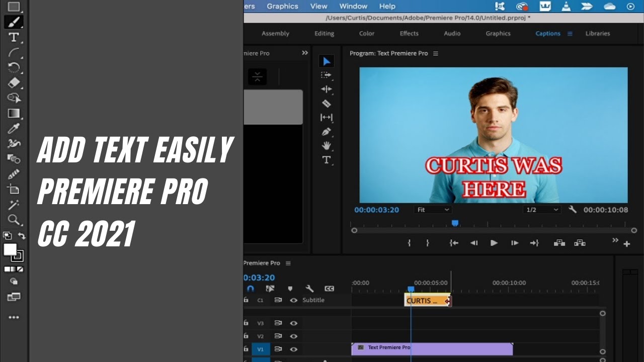Select the Eyedropper tool in the left toolbar

click(x=14, y=129)
